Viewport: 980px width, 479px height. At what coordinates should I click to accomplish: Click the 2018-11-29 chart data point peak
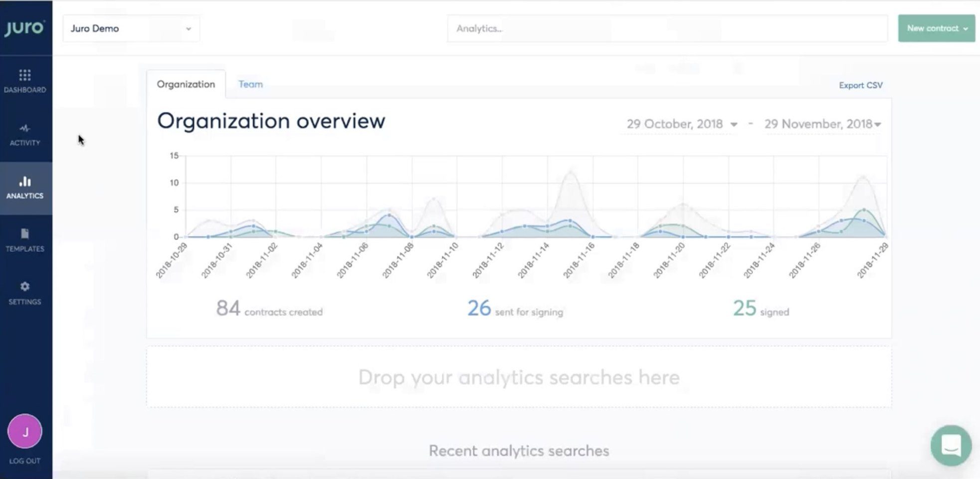click(863, 177)
